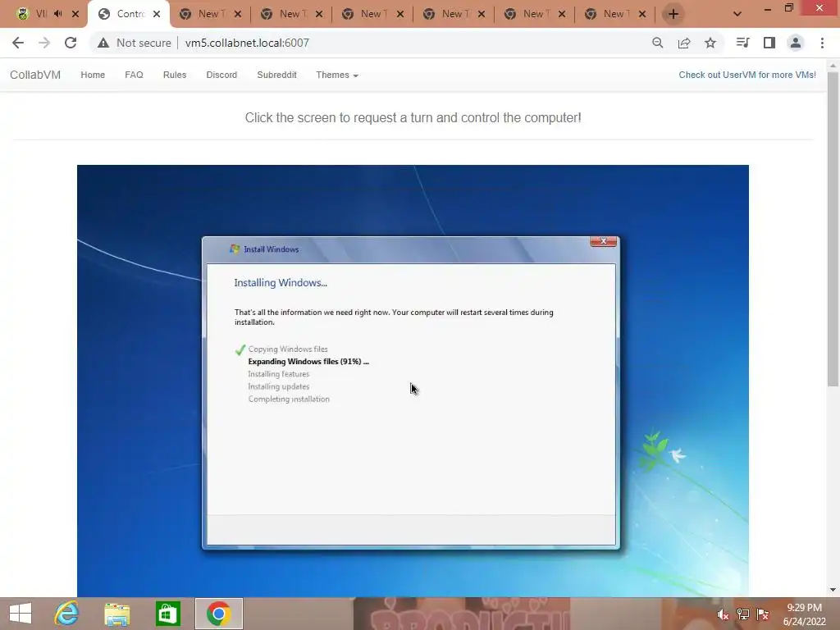The height and width of the screenshot is (630, 840).
Task: Click the Installing features step text
Action: click(279, 374)
